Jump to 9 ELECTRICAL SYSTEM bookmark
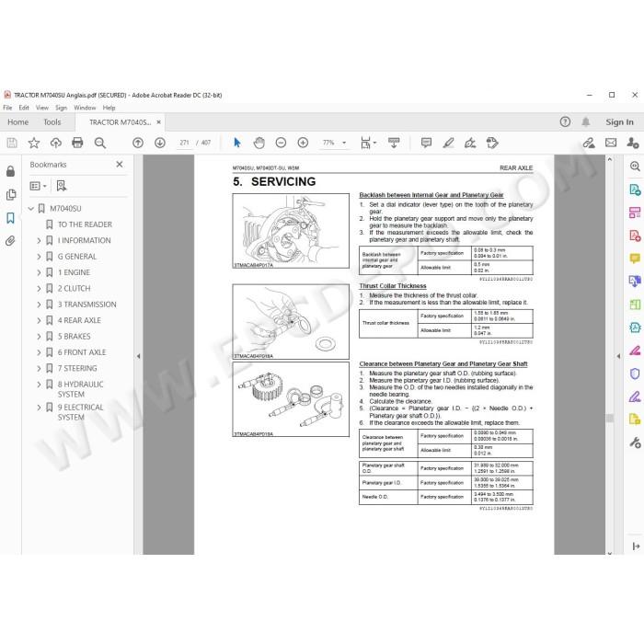The width and height of the screenshot is (644, 644). click(81, 412)
